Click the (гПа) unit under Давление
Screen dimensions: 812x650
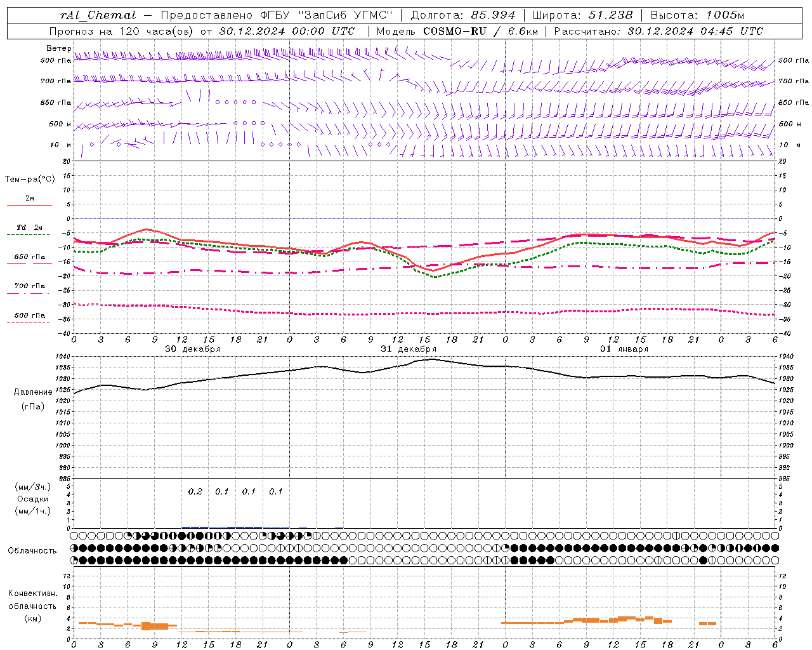tap(33, 406)
